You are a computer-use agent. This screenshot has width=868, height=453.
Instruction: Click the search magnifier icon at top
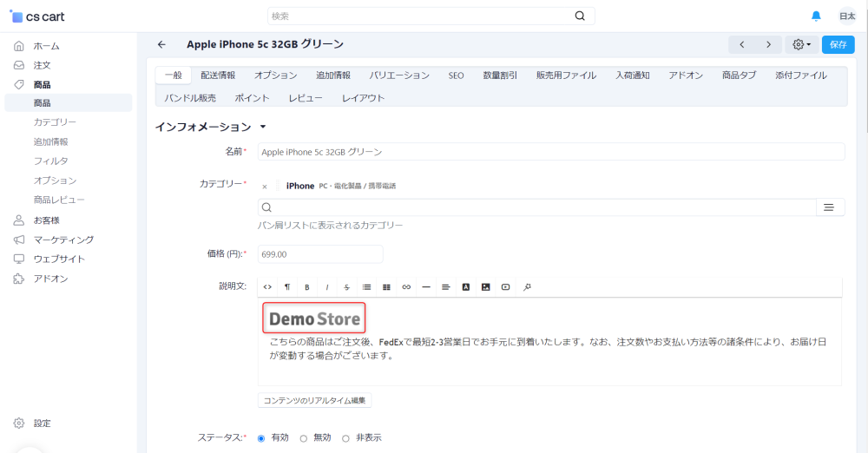click(580, 16)
